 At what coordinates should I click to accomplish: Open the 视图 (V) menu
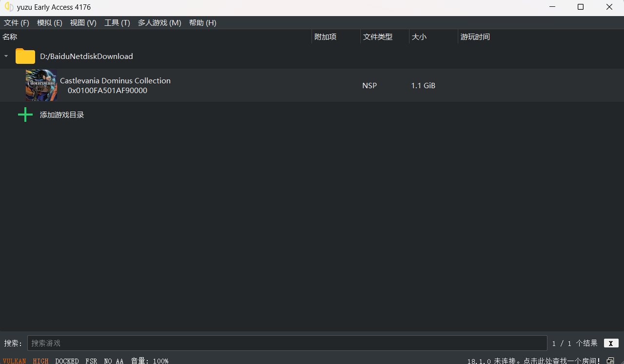83,23
